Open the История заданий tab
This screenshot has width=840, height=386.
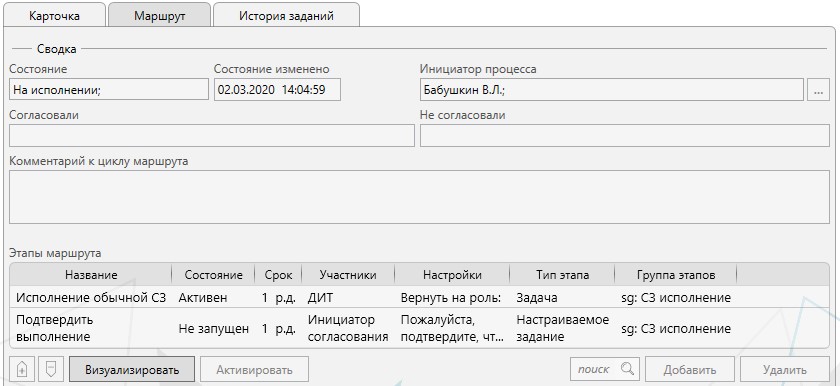coord(286,16)
